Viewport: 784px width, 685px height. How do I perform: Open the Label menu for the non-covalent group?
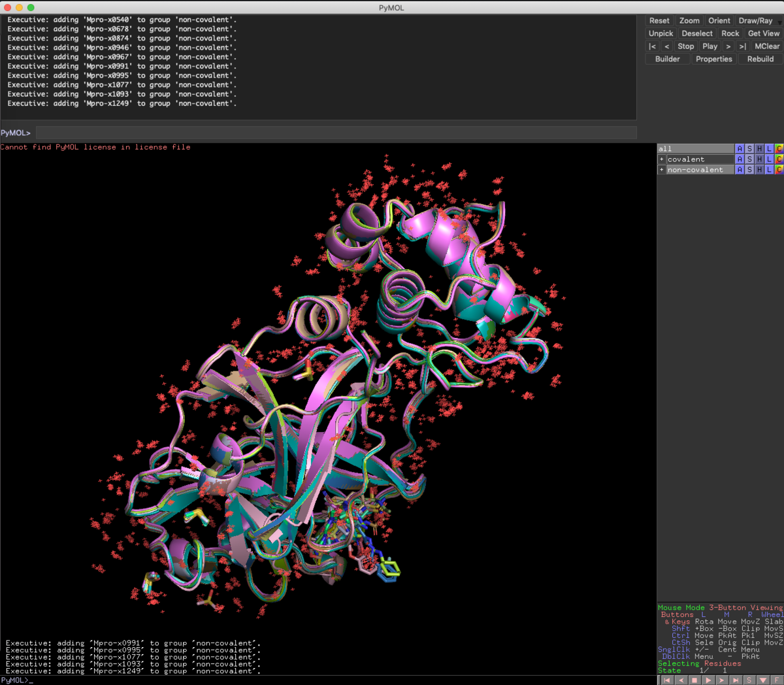tap(769, 169)
